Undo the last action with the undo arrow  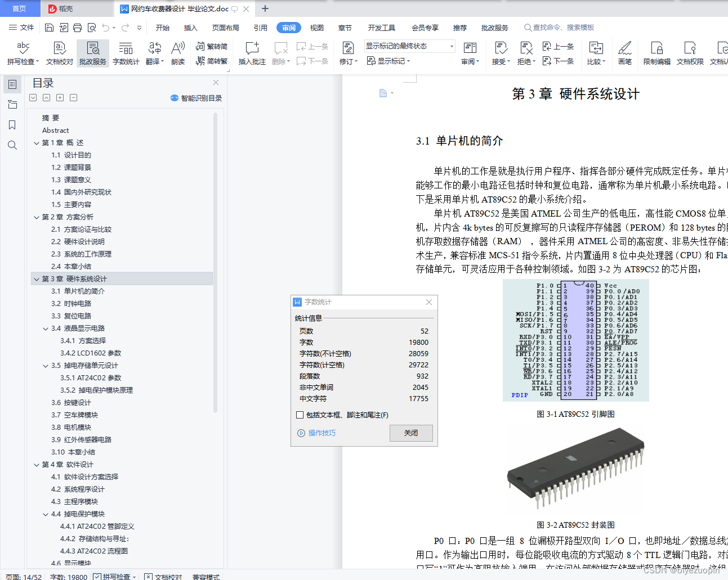click(x=106, y=28)
